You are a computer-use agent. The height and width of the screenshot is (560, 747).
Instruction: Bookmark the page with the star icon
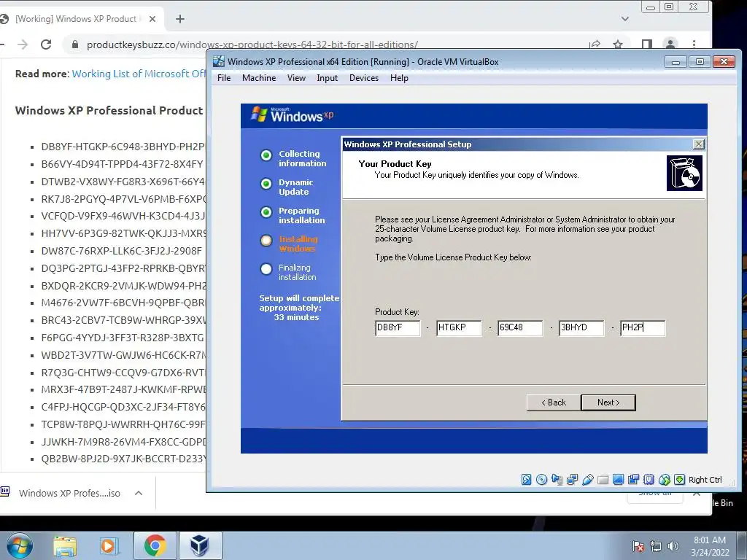[x=618, y=44]
